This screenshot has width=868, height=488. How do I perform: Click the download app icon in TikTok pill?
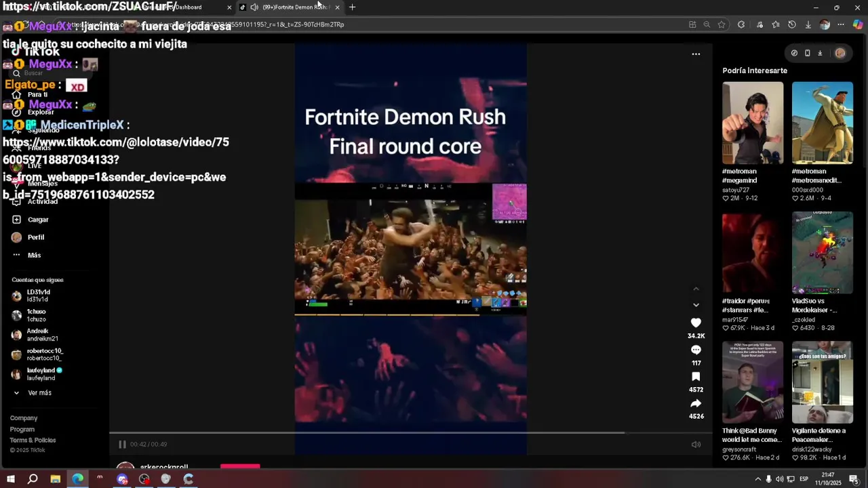click(820, 53)
